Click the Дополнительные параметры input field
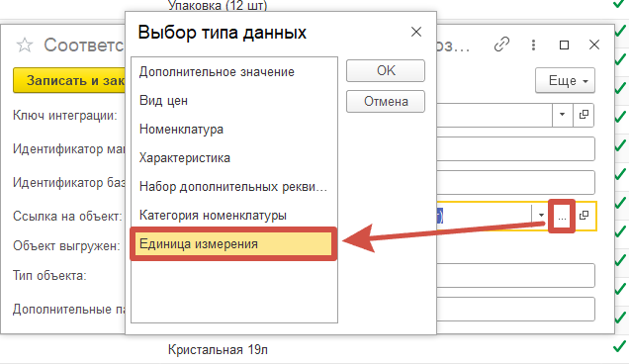Image resolution: width=629 pixels, height=364 pixels. click(x=515, y=309)
